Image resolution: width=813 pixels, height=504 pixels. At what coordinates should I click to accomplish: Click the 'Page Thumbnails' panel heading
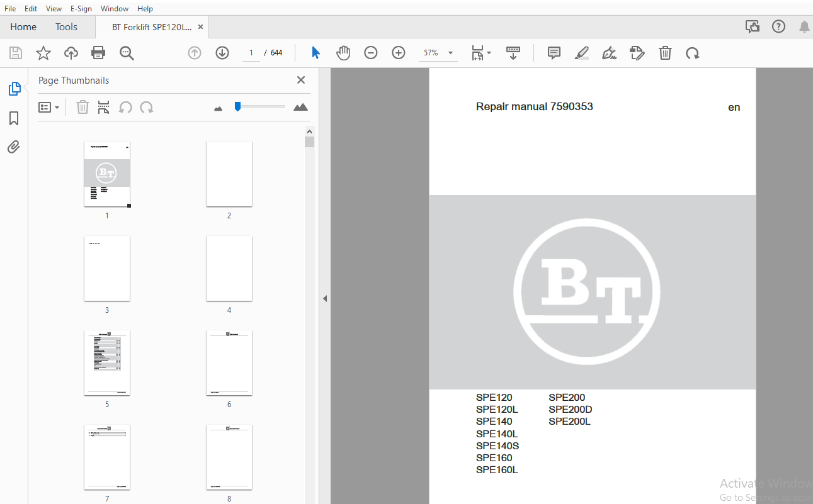(74, 81)
